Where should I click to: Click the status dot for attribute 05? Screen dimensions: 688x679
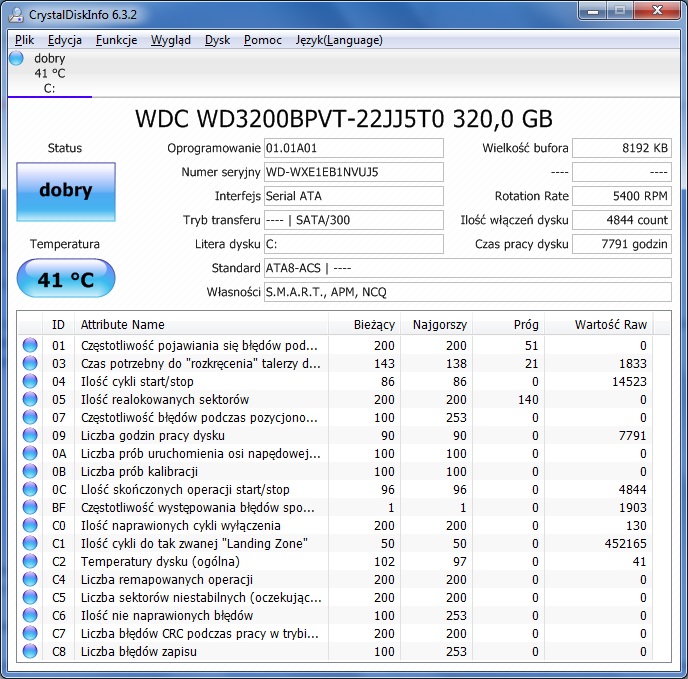[x=30, y=399]
